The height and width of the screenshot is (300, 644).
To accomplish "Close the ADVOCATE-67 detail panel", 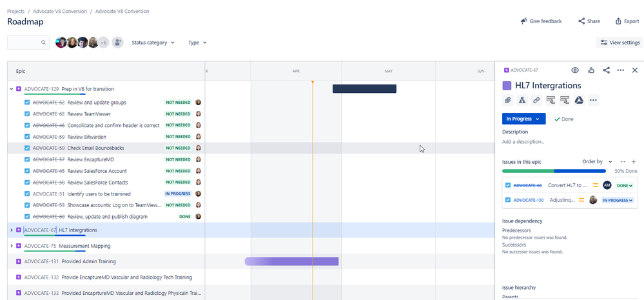I will coord(635,70).
